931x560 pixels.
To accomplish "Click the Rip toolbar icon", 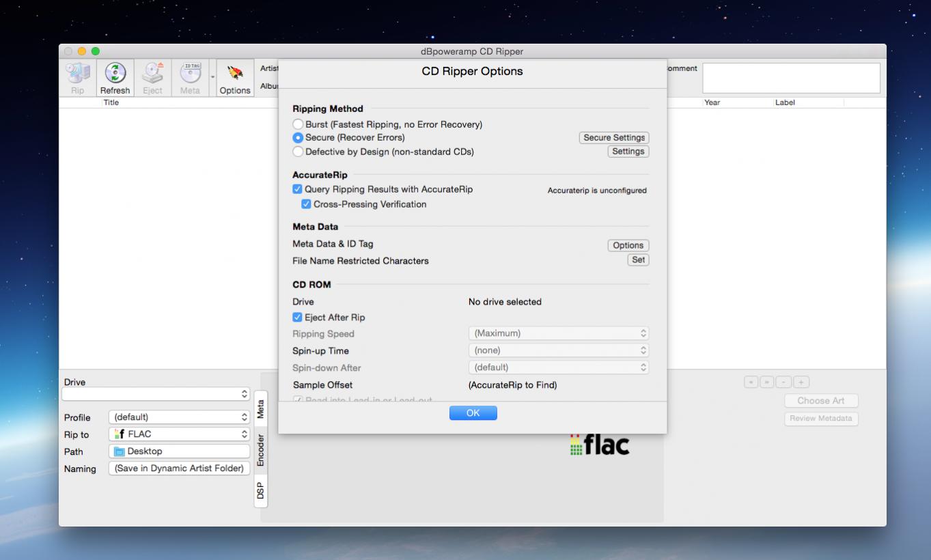I will [77, 74].
